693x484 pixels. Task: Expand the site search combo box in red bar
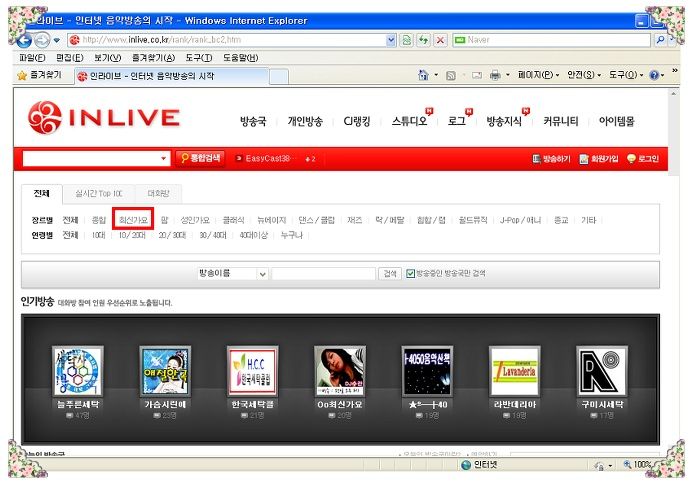click(163, 159)
